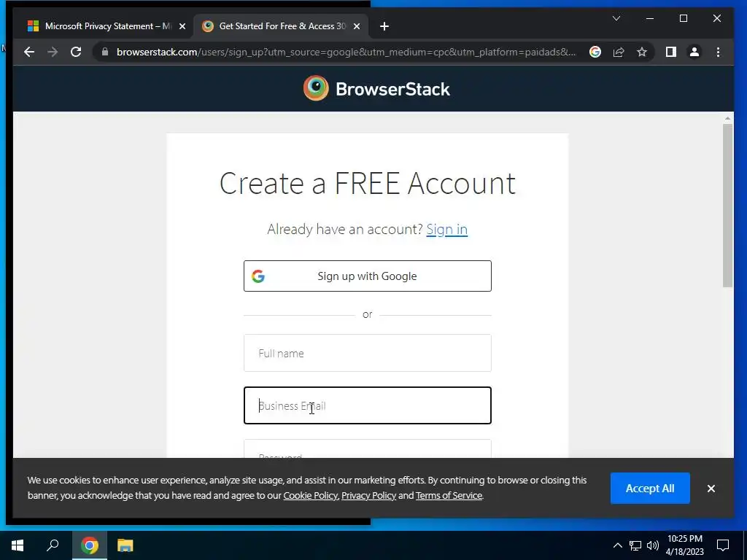This screenshot has height=560, width=747.
Task: Dismiss the cookie banner
Action: tap(711, 489)
